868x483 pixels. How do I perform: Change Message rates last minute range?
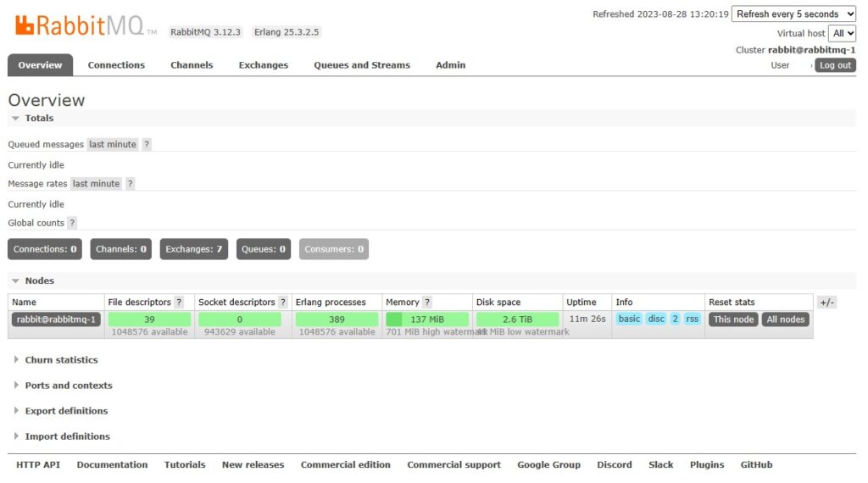pos(97,184)
